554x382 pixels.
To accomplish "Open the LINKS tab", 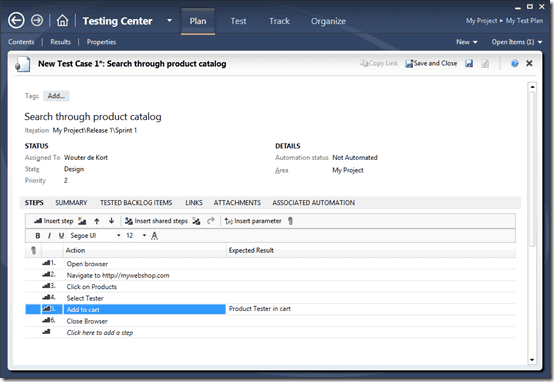I will [194, 203].
